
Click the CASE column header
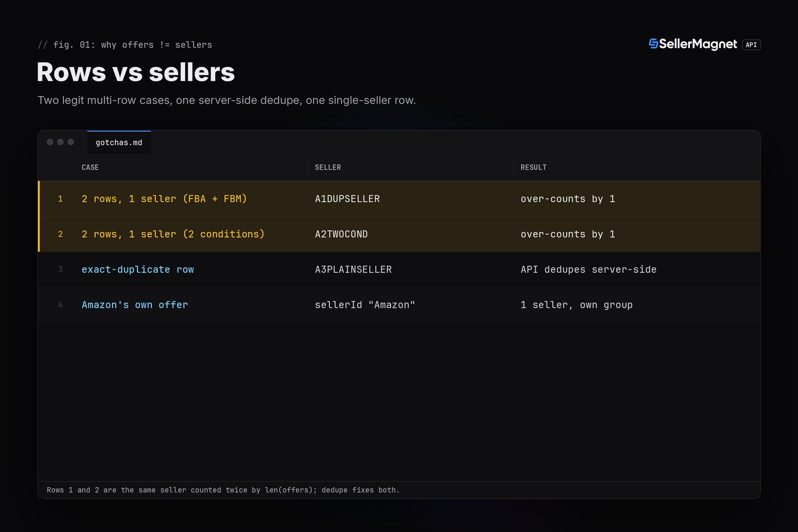[x=90, y=167]
